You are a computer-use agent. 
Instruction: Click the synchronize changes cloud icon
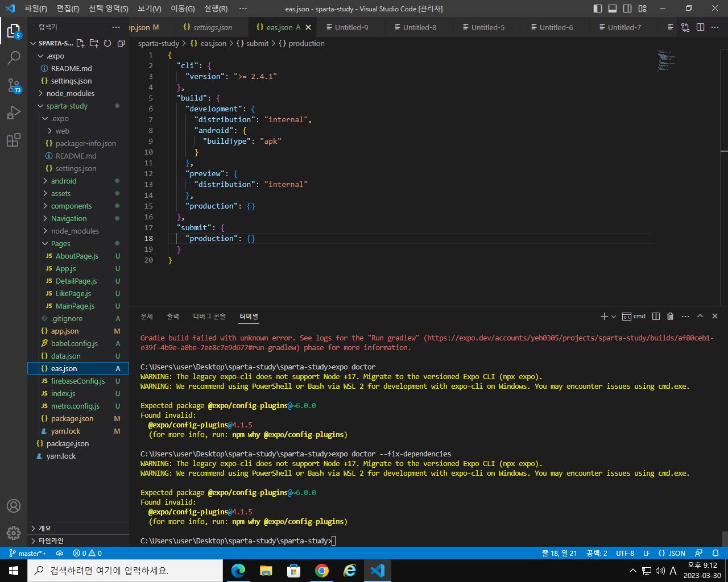pyautogui.click(x=59, y=553)
